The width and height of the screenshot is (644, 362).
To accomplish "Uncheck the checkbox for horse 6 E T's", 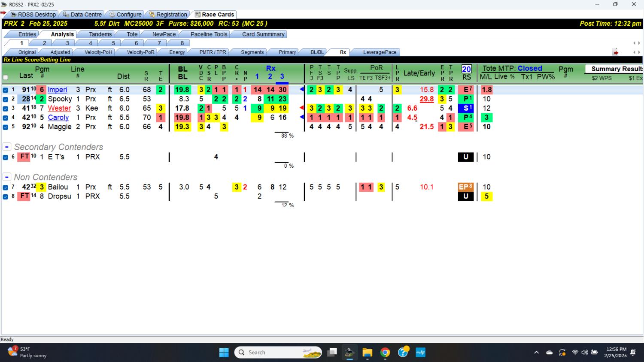I will 6,157.
